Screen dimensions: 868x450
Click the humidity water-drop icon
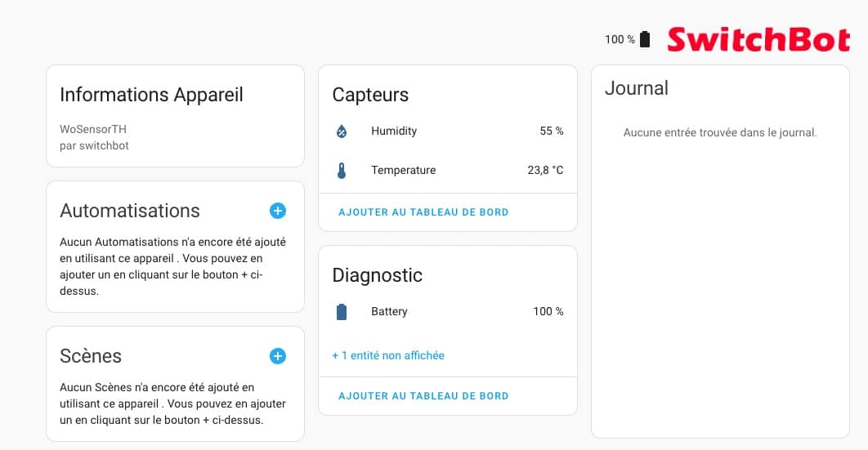pos(342,131)
